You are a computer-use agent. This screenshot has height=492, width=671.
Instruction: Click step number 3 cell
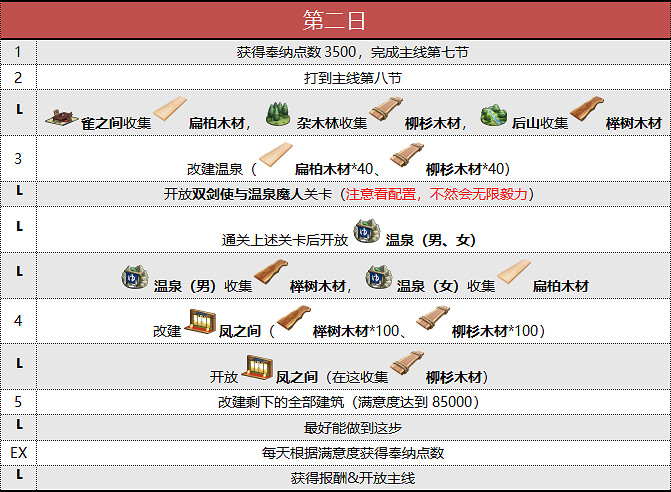[18, 158]
